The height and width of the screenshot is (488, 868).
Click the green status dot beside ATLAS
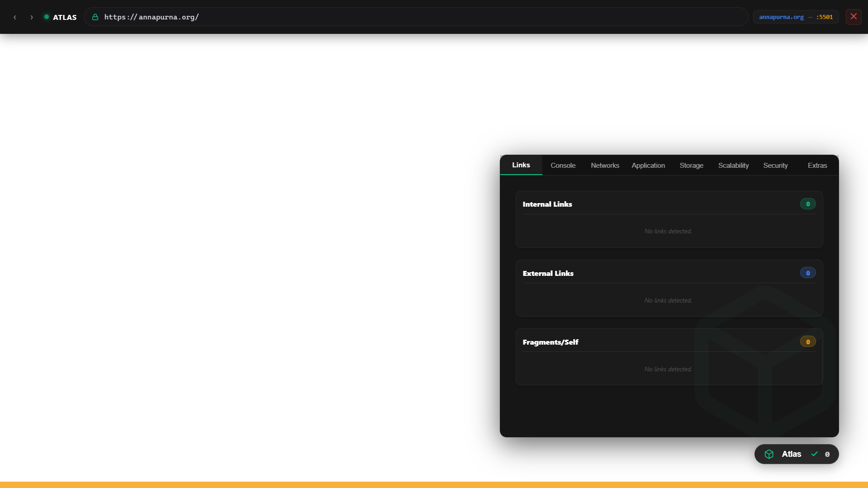click(46, 17)
